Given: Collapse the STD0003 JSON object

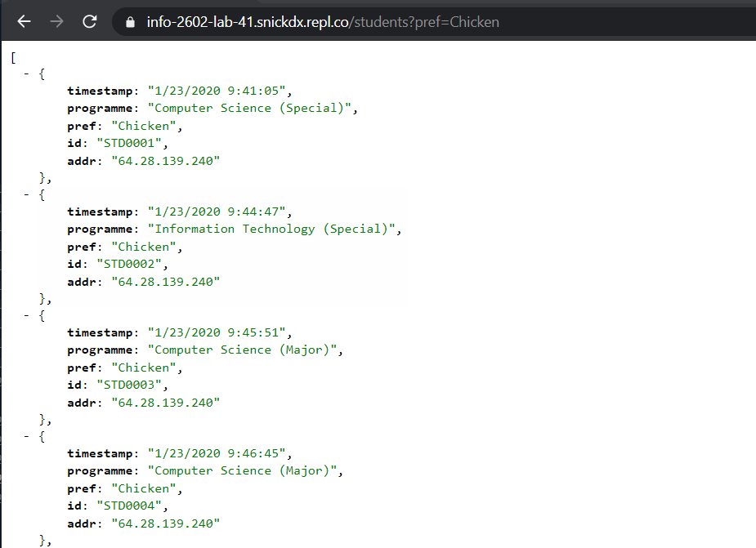Looking at the screenshot, I should pos(26,316).
